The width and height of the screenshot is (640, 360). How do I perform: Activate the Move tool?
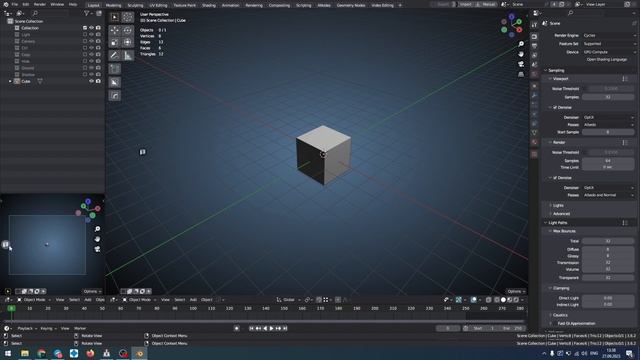(x=115, y=30)
